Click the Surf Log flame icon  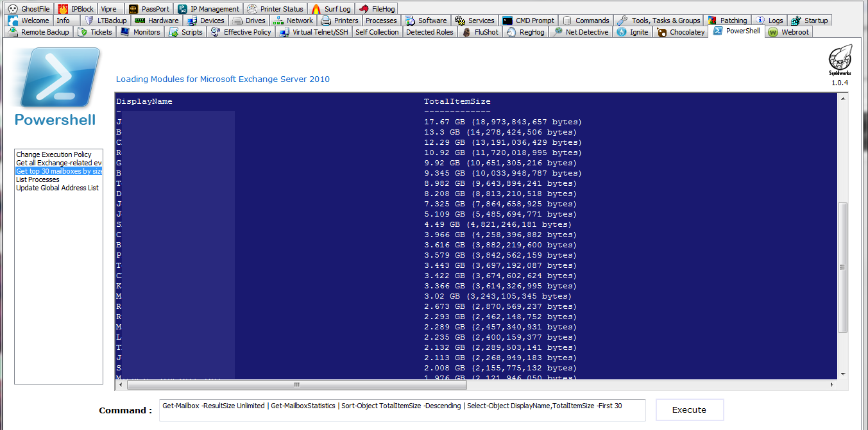tap(316, 9)
